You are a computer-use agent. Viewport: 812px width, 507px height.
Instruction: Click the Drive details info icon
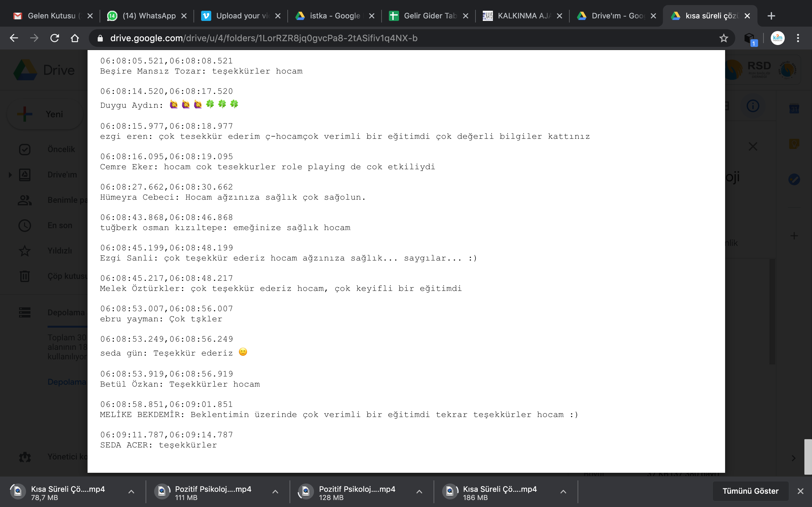[753, 106]
